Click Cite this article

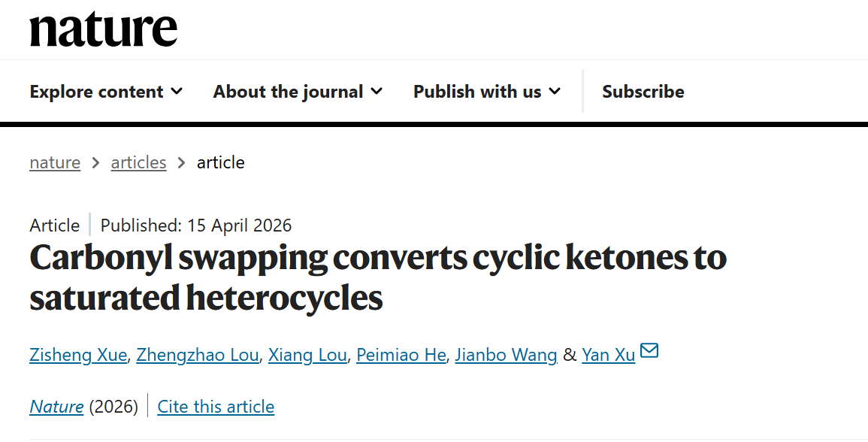point(216,407)
